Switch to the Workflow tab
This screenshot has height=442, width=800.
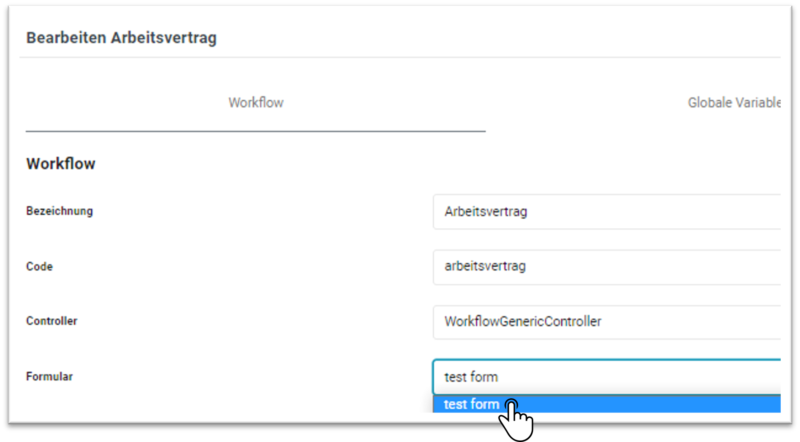[x=256, y=103]
